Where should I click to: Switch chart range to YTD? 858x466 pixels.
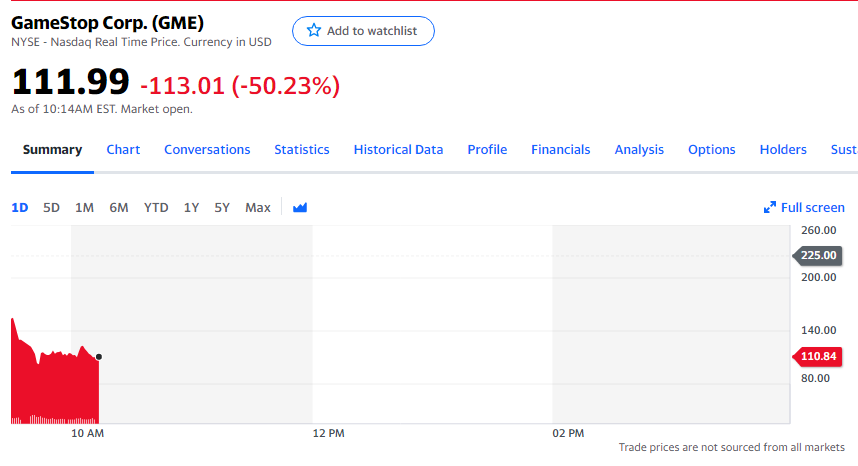(156, 208)
